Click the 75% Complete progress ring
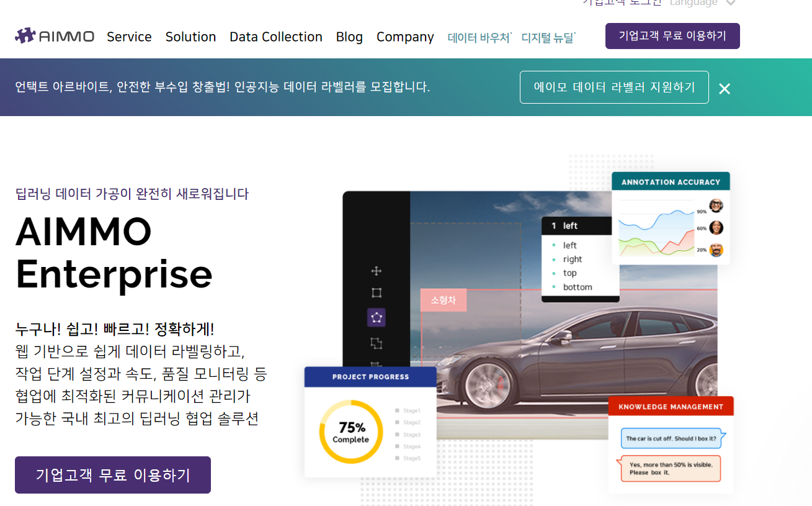The width and height of the screenshot is (812, 506). [x=351, y=432]
